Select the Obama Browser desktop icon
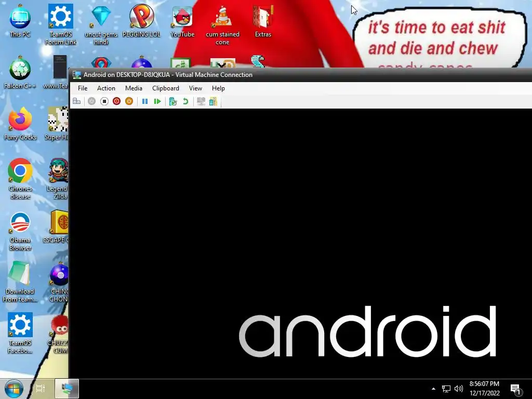Screen dimensions: 532x399 [x=20, y=231]
